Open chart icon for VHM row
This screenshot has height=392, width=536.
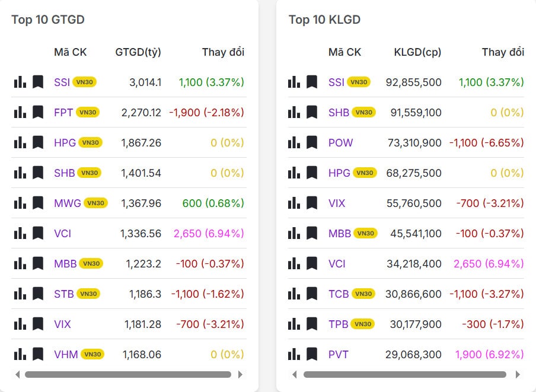[x=20, y=354]
